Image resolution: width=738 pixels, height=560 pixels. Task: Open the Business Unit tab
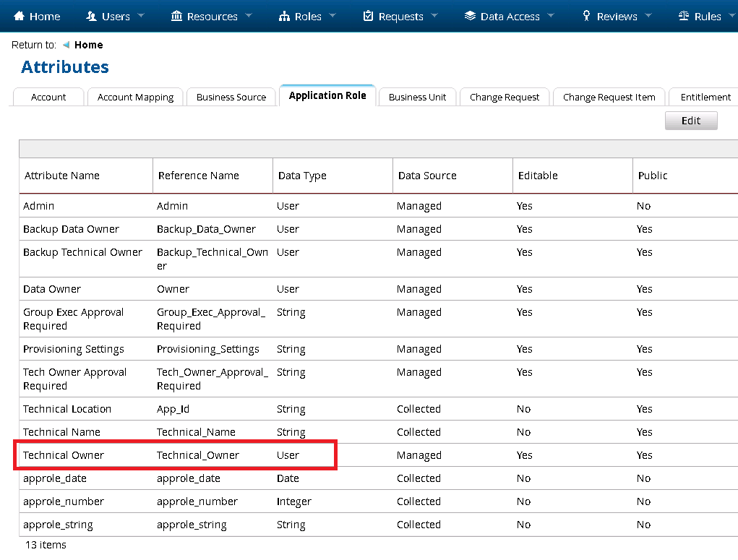pyautogui.click(x=417, y=97)
